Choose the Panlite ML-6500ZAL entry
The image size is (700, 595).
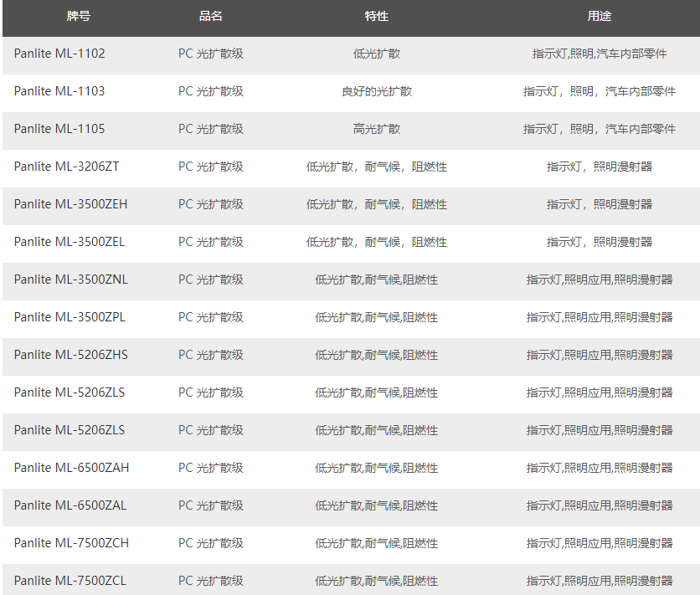pos(70,505)
